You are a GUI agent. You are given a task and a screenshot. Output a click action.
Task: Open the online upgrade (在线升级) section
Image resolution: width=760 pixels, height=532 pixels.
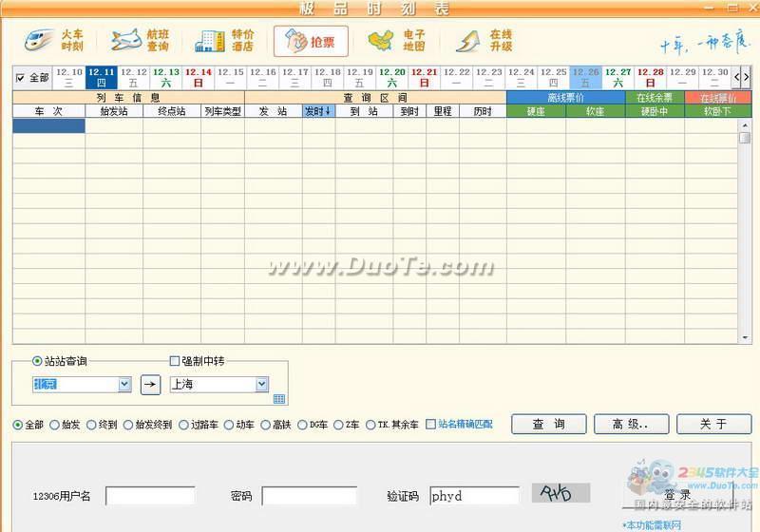[484, 41]
